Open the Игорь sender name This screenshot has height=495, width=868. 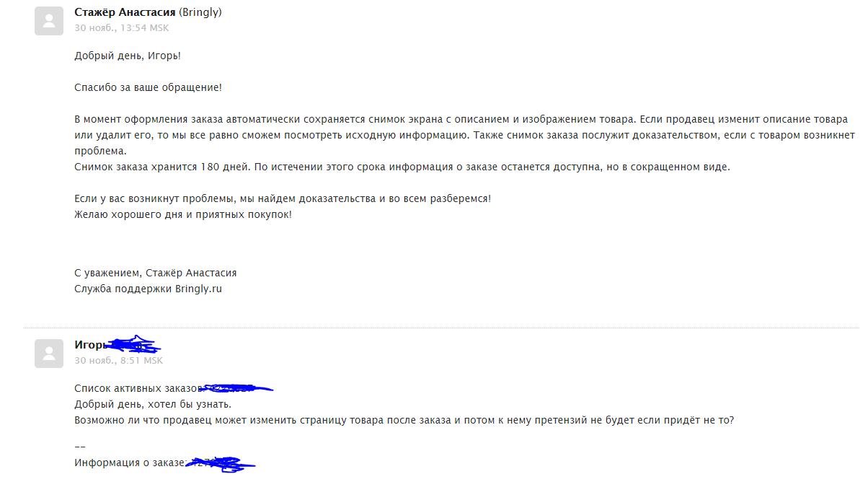[90, 345]
